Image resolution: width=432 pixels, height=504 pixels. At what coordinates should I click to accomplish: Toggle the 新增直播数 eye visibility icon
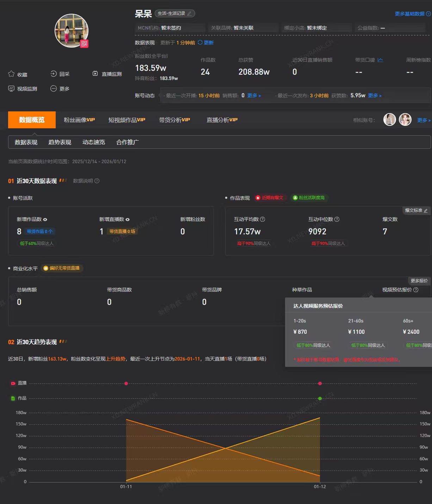pyautogui.click(x=128, y=220)
